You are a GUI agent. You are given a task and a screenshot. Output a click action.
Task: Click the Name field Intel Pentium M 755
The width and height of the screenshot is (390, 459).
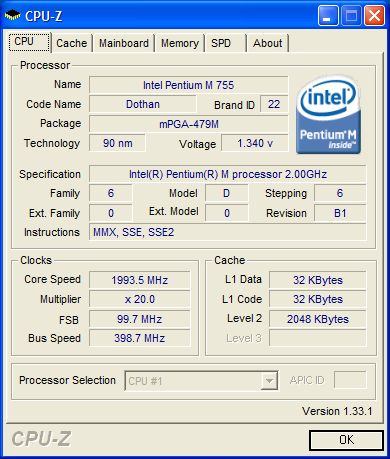coord(188,85)
